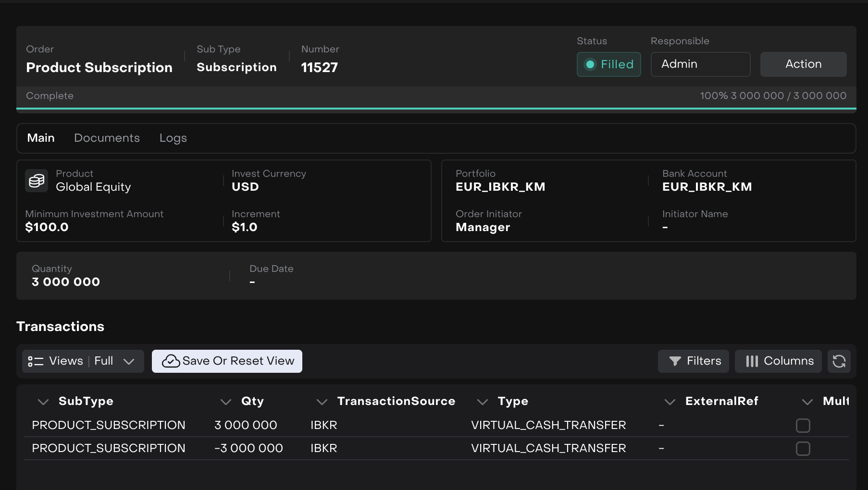Open the Logs tab

(x=173, y=138)
